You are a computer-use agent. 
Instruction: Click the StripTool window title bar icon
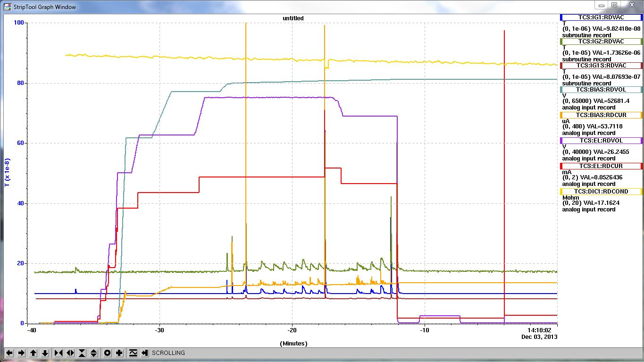click(x=7, y=7)
